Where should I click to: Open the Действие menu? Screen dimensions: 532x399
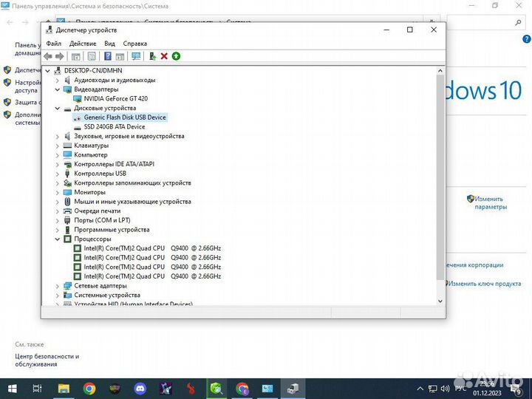[x=83, y=44]
